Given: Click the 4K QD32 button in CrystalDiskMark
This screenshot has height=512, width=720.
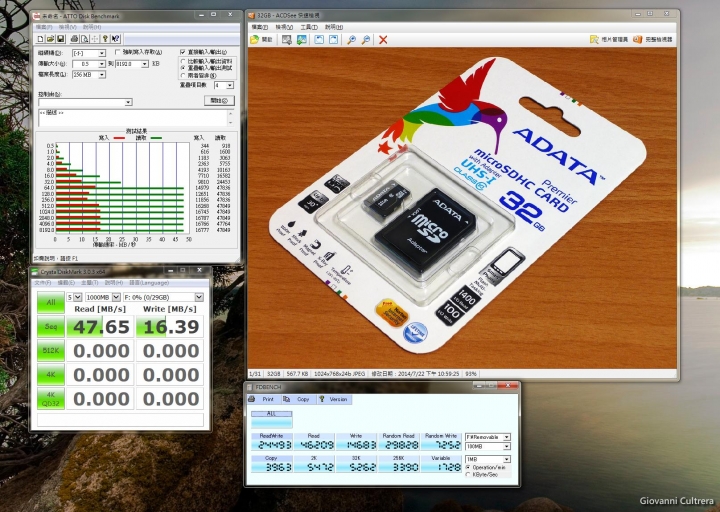Looking at the screenshot, I should [51, 399].
